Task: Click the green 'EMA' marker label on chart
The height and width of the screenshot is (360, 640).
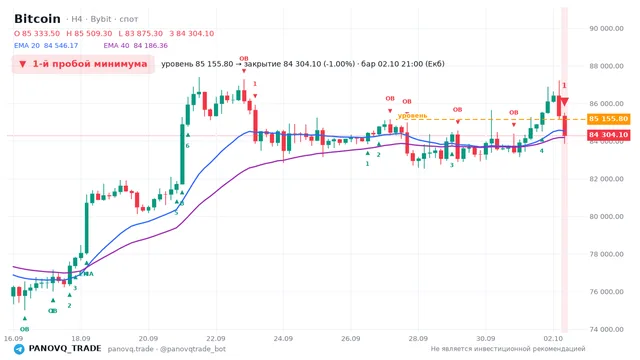Action: (x=87, y=274)
